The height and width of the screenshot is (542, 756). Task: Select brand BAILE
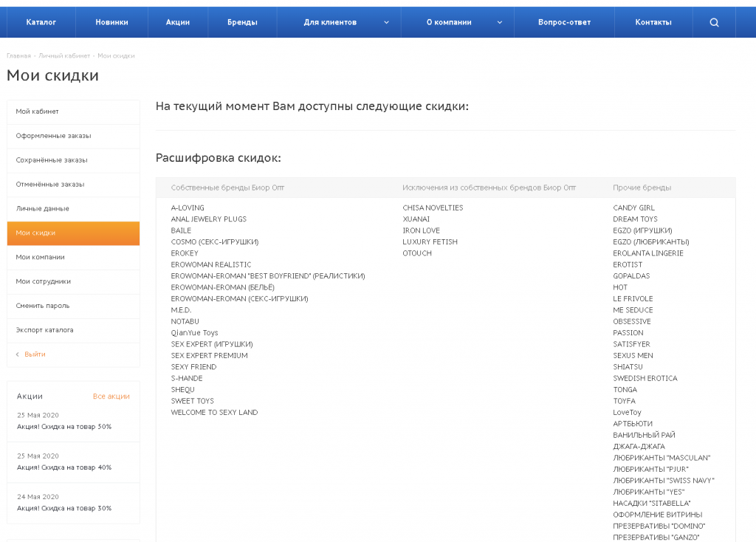click(182, 231)
